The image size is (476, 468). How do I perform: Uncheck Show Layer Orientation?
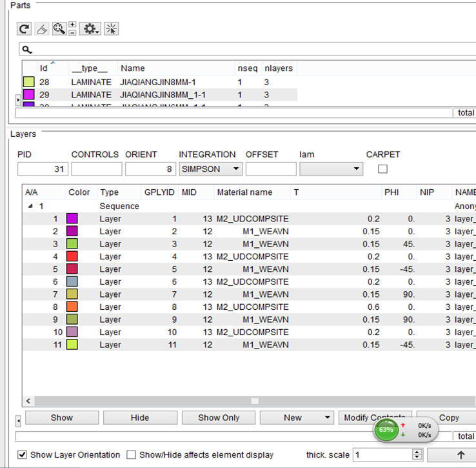pyautogui.click(x=23, y=455)
